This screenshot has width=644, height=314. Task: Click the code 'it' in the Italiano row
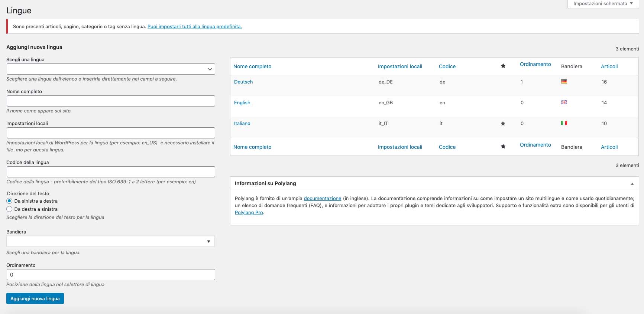pos(441,124)
